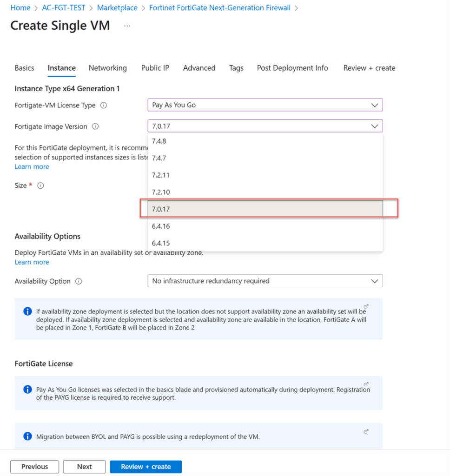450x476 pixels.
Task: Open external link icon in availability zone notice
Action: (x=366, y=306)
